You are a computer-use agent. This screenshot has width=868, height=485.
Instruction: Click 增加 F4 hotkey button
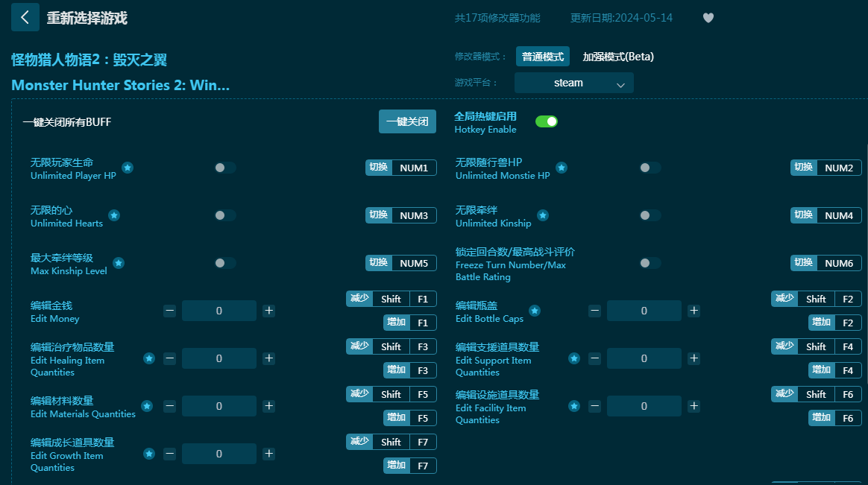tap(835, 370)
